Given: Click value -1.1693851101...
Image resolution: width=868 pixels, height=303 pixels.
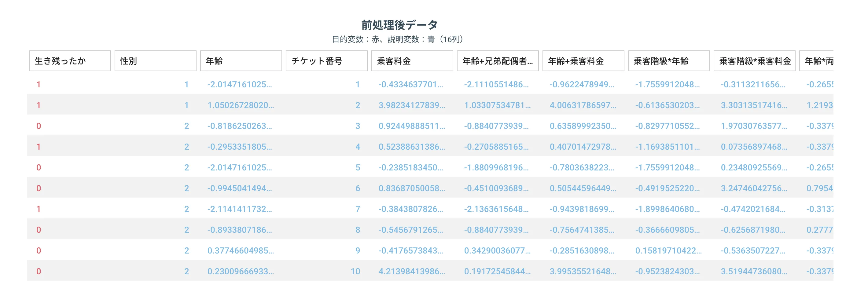Looking at the screenshot, I should click(668, 147).
